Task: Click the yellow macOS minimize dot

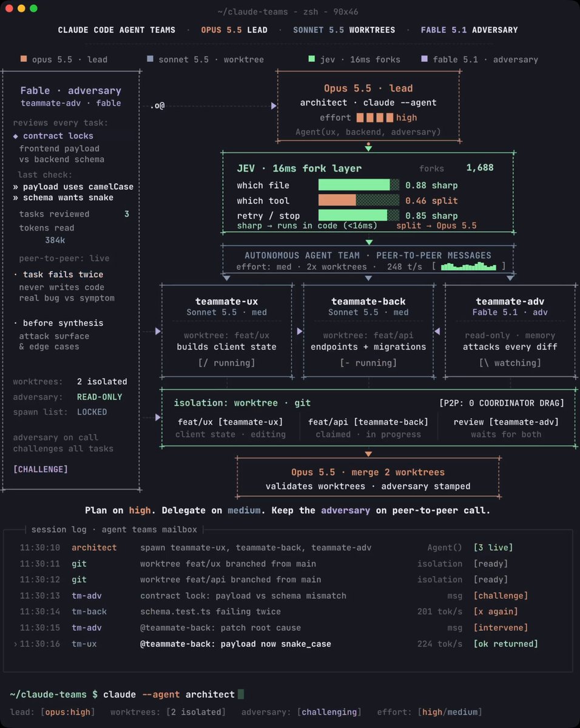Action: (x=21, y=8)
